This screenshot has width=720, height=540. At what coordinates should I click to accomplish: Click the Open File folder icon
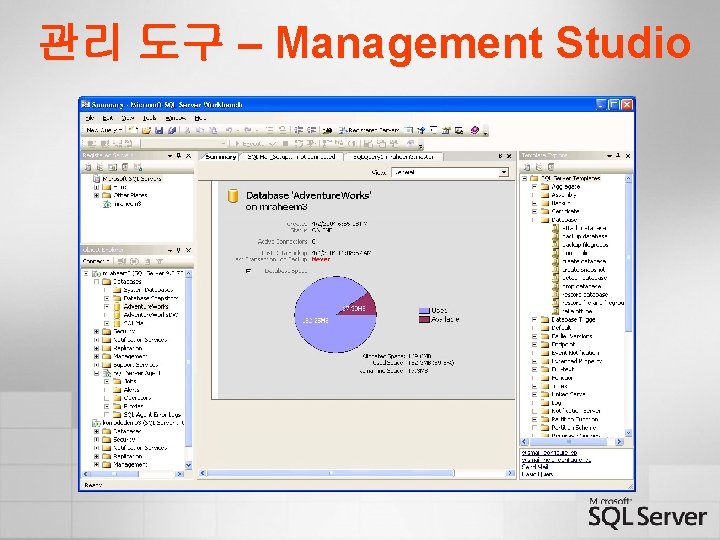coord(146,130)
